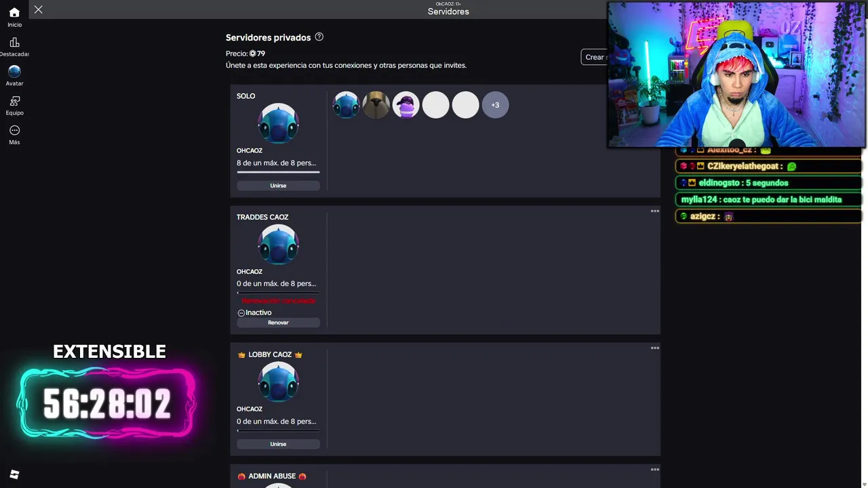Join LOBBY CAOZ server with Unirse
This screenshot has width=868, height=488.
(x=278, y=444)
